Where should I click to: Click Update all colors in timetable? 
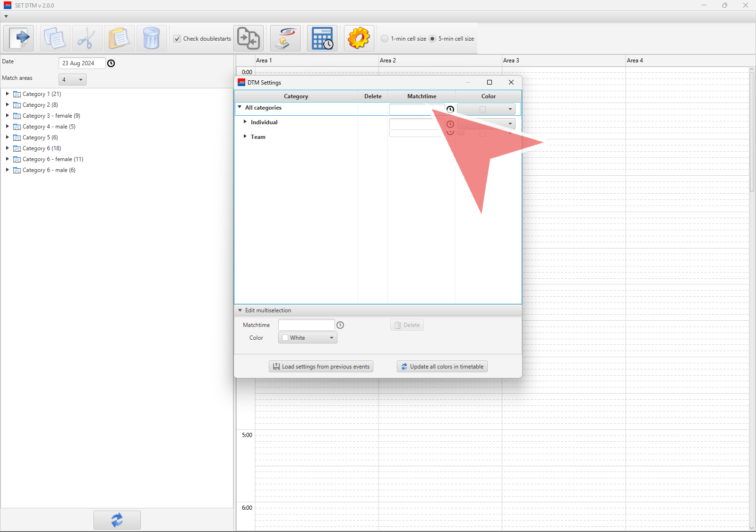point(442,367)
